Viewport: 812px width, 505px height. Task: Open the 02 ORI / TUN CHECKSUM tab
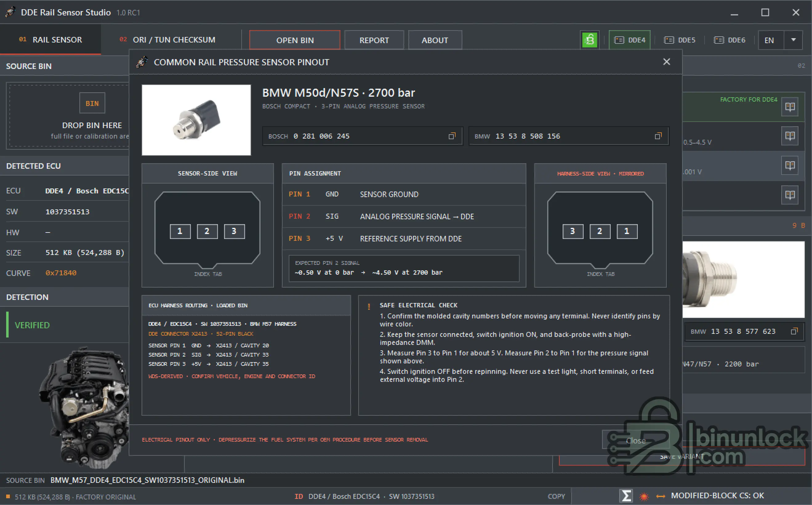point(167,40)
